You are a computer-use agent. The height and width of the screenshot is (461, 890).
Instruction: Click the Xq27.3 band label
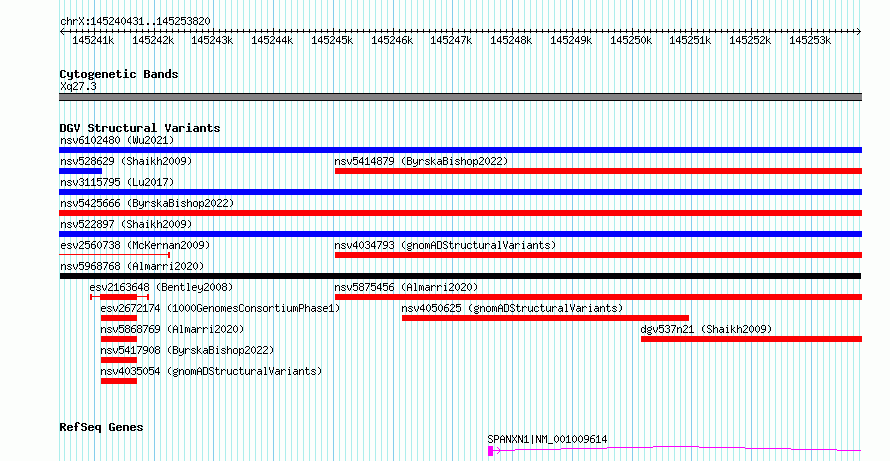point(78,86)
